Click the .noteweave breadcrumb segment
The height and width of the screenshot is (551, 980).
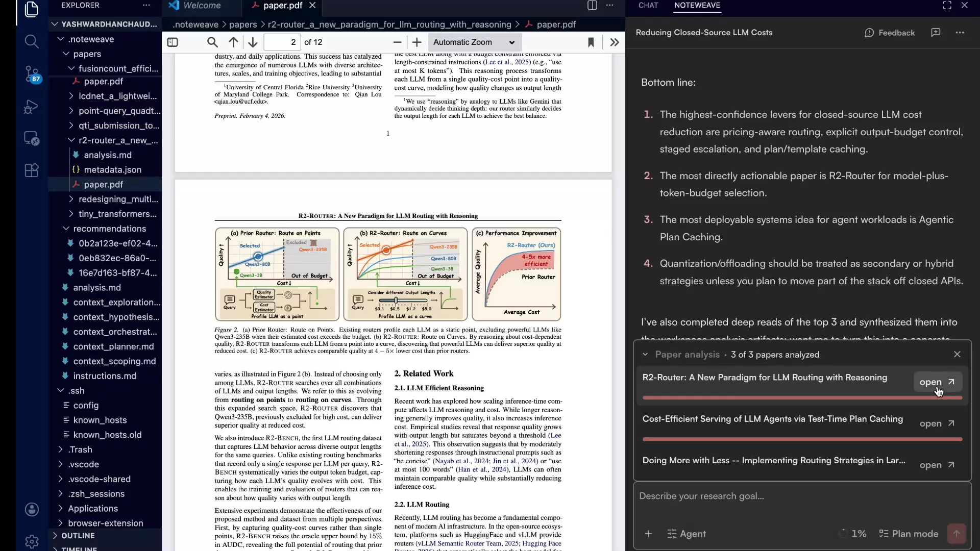195,24
